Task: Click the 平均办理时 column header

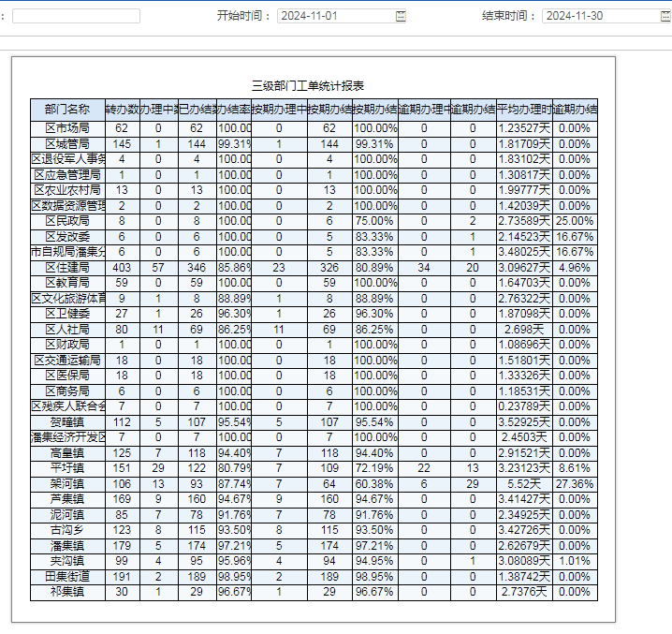Action: click(524, 110)
